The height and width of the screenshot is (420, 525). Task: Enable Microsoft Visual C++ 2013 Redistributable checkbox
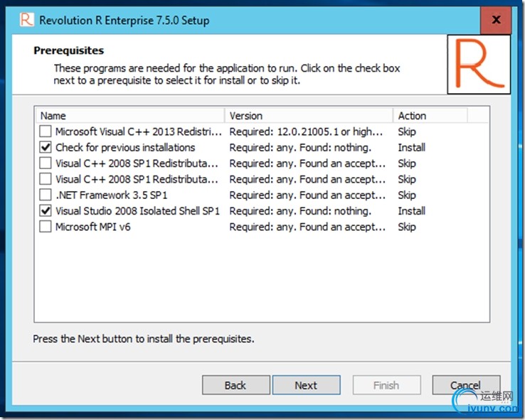click(x=46, y=131)
